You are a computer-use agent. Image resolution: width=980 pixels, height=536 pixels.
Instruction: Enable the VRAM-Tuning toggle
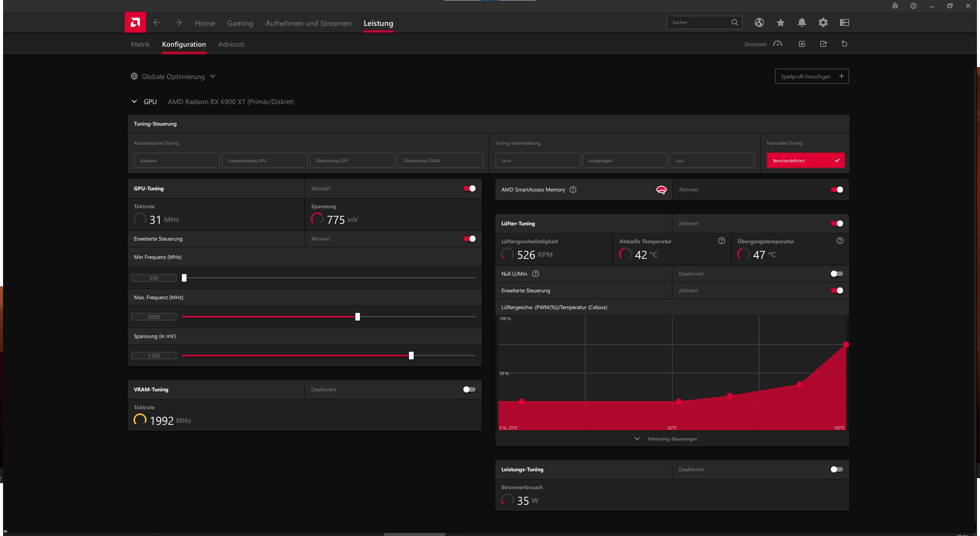click(469, 389)
